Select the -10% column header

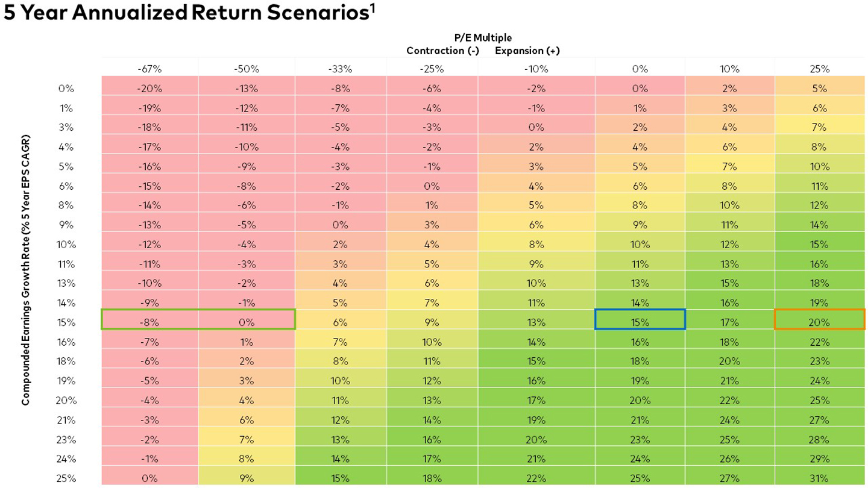[536, 69]
